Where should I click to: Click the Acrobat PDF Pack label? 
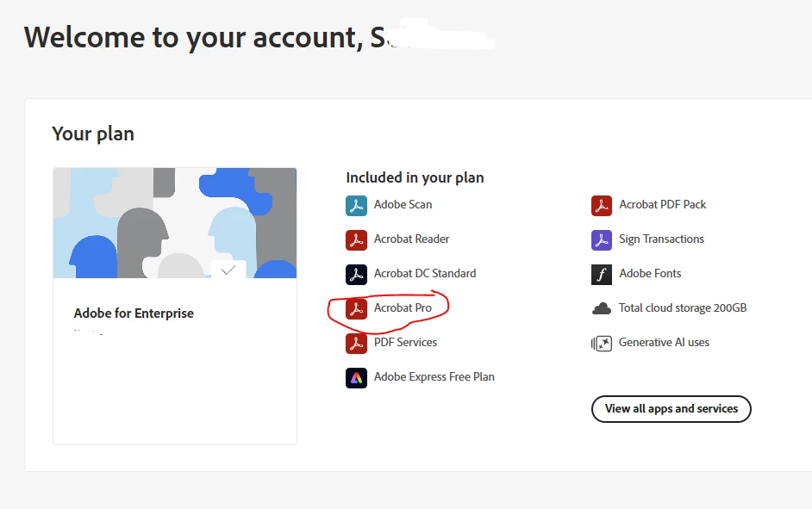(x=663, y=204)
